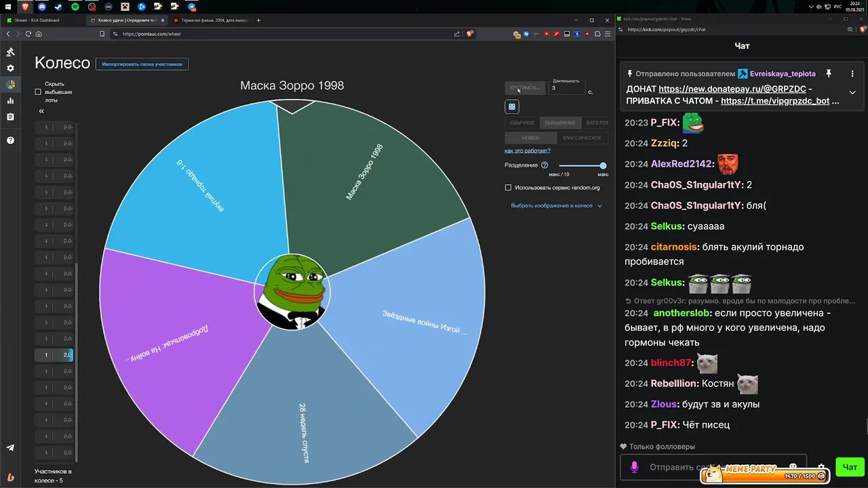The image size is (868, 488).
Task: Switch to 'Колесо удачи' browser tab
Action: (x=126, y=20)
